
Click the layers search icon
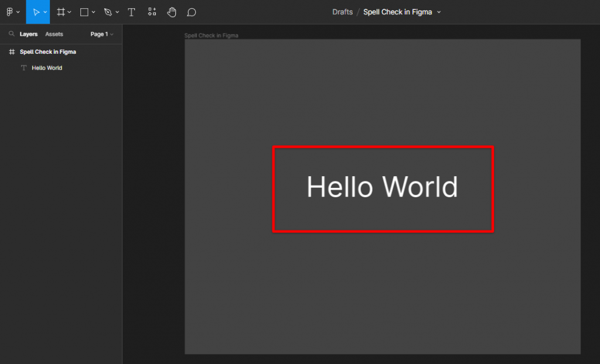[x=12, y=34]
